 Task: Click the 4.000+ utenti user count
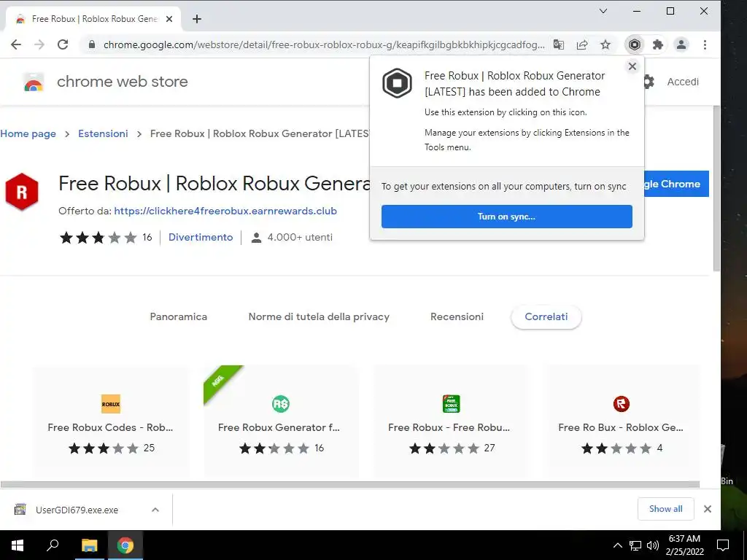[x=300, y=237]
